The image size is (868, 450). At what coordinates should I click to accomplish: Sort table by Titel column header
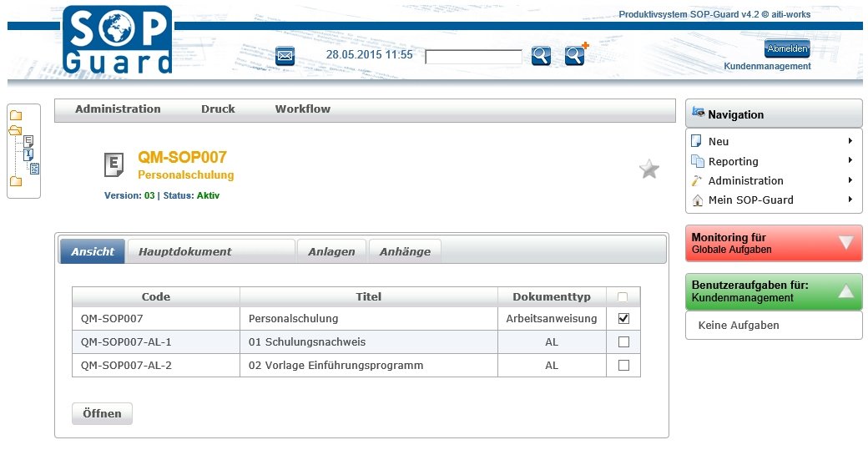[369, 296]
